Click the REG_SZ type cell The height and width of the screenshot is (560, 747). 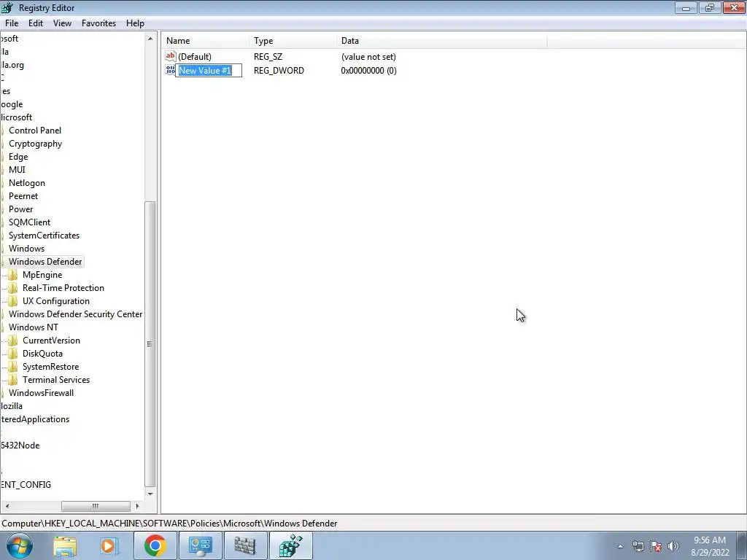point(268,57)
